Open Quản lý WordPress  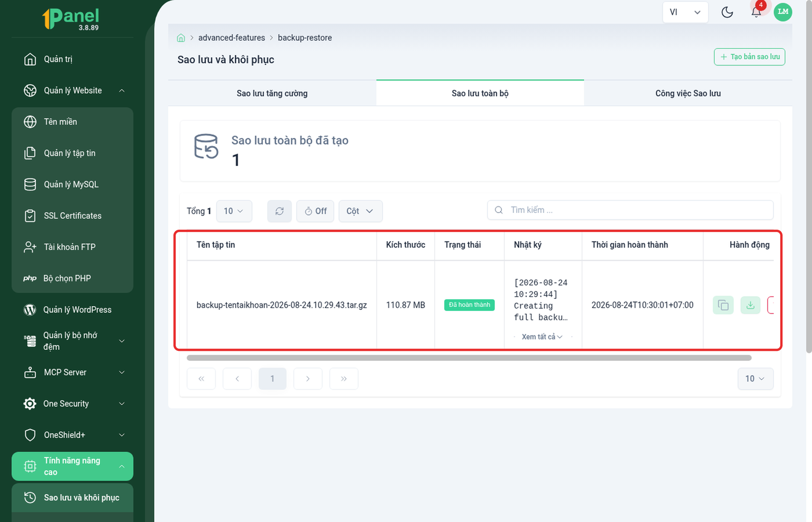72,310
